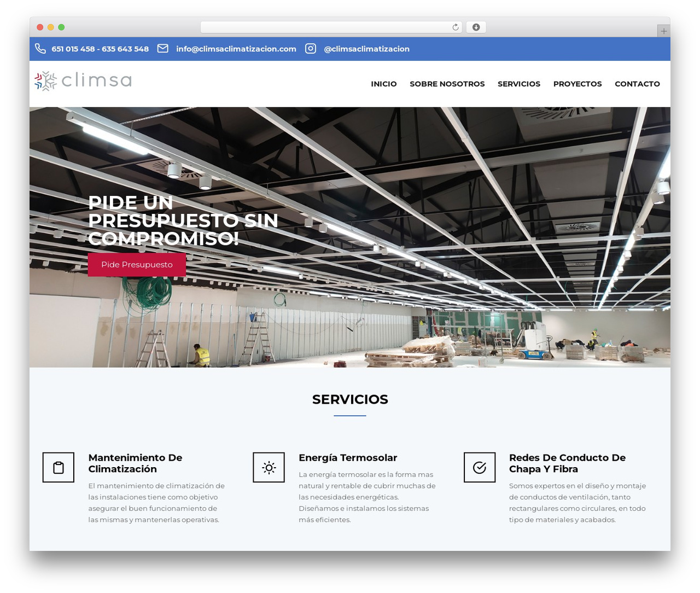
Task: Click the yellow macOS minimize button
Action: coord(51,27)
